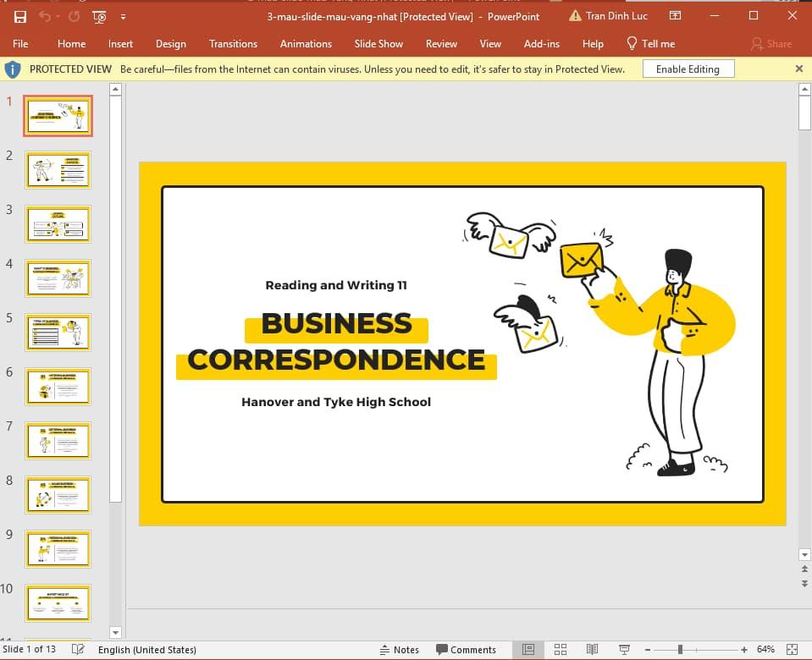This screenshot has height=660, width=812.
Task: Customize Quick Access Toolbar via its dropdown arrow
Action: point(123,16)
